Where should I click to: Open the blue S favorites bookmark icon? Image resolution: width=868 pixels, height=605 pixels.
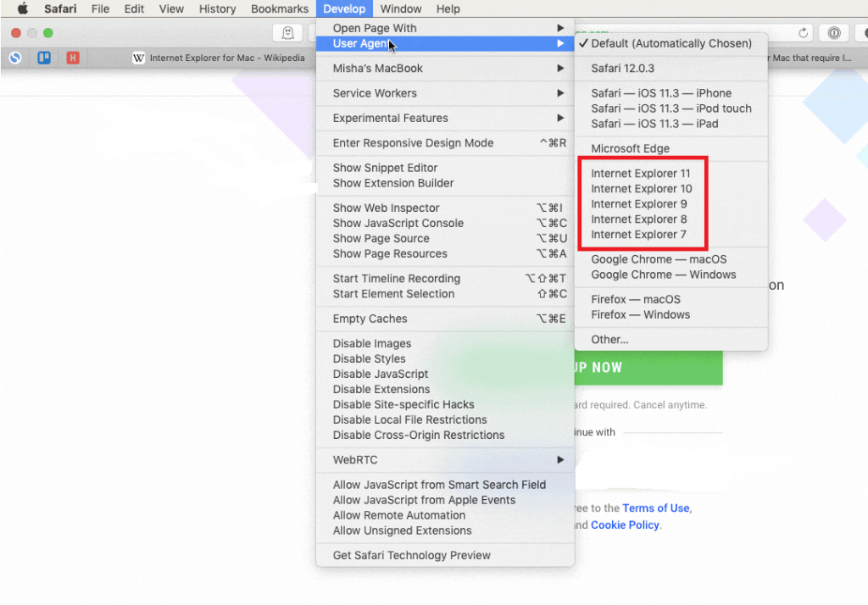(15, 58)
